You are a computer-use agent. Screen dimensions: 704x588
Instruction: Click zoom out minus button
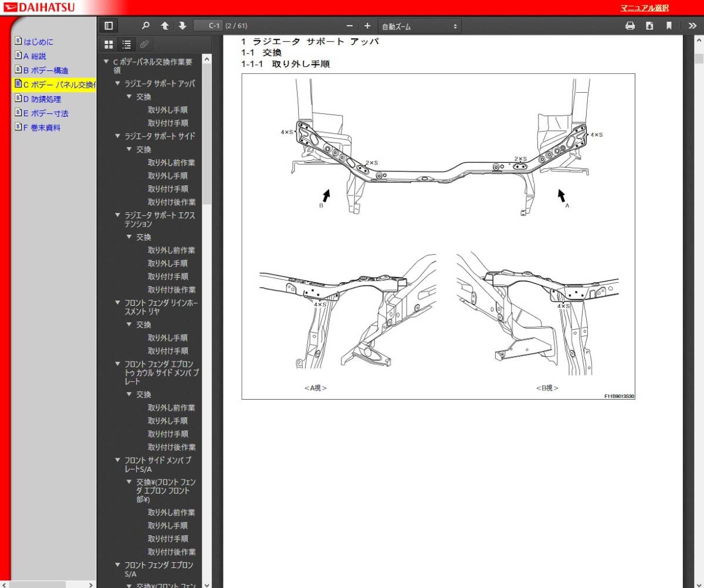350,26
